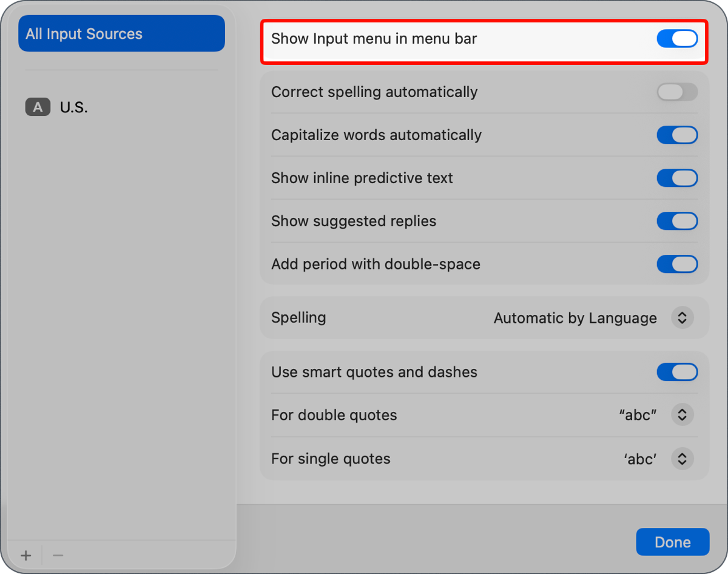
Task: Remove an input source with the minus button
Action: coord(58,555)
